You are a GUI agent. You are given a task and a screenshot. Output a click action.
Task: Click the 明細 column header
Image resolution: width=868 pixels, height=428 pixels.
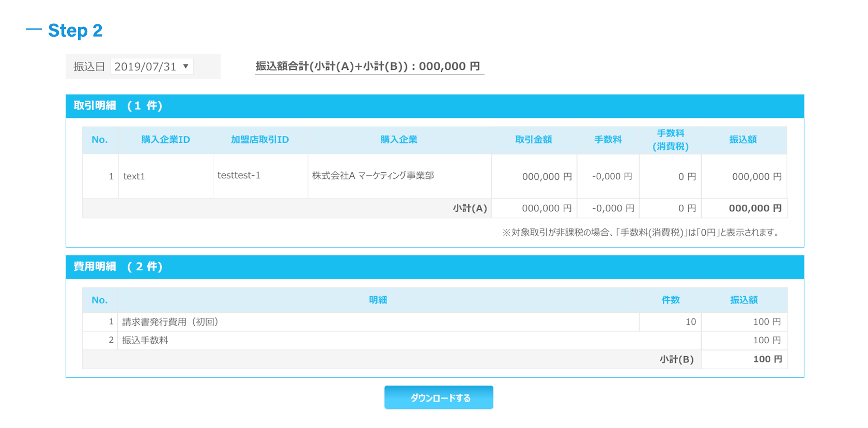pyautogui.click(x=378, y=300)
